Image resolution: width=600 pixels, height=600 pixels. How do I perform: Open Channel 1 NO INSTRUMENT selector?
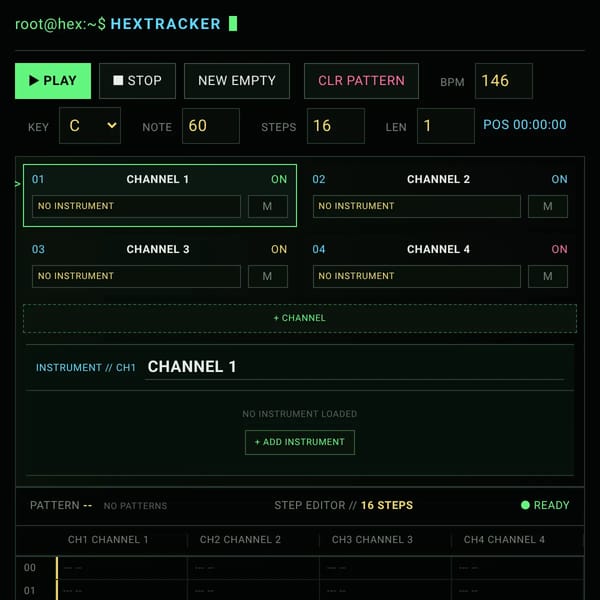(136, 206)
